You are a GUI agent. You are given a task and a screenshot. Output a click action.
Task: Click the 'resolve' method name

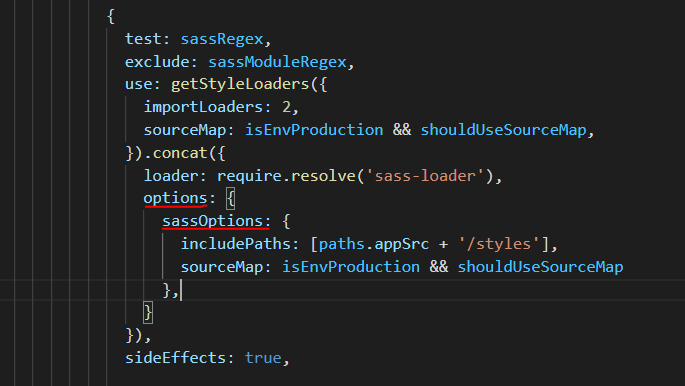[x=323, y=176]
